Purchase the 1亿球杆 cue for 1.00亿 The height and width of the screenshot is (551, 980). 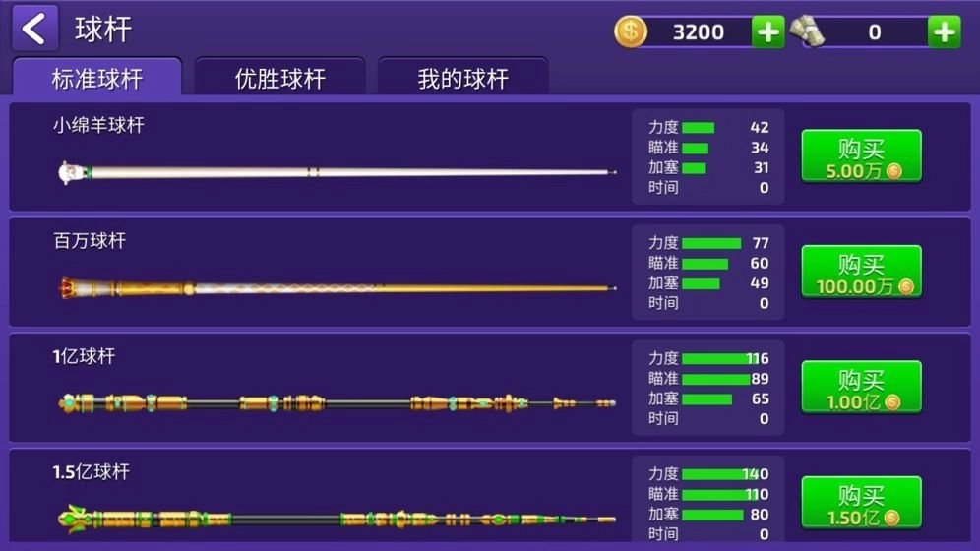pyautogui.click(x=861, y=388)
